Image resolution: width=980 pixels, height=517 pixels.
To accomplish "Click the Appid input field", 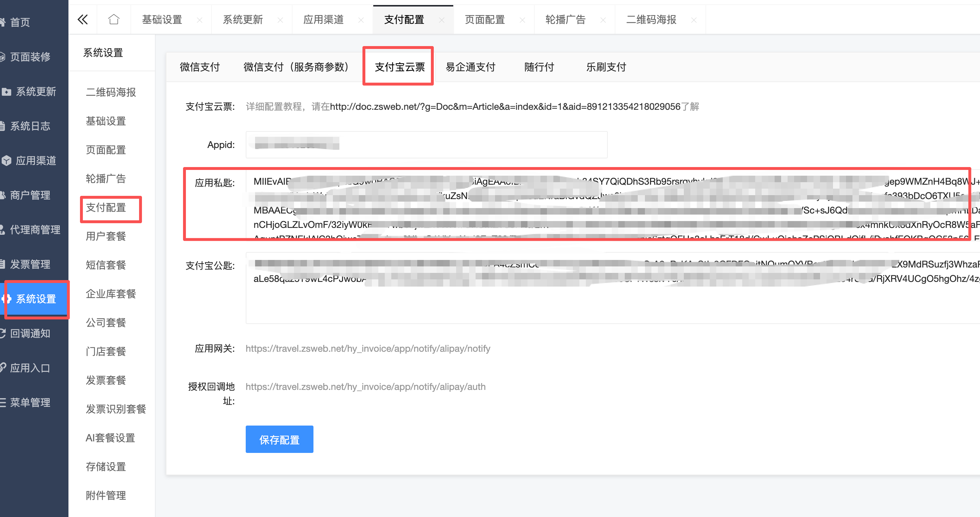I will coord(427,144).
